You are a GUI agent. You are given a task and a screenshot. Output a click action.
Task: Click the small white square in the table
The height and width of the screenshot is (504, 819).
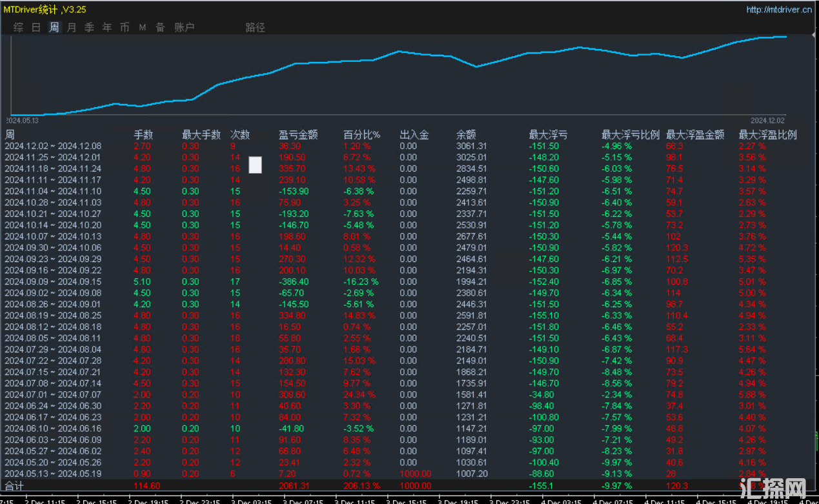[x=256, y=165]
